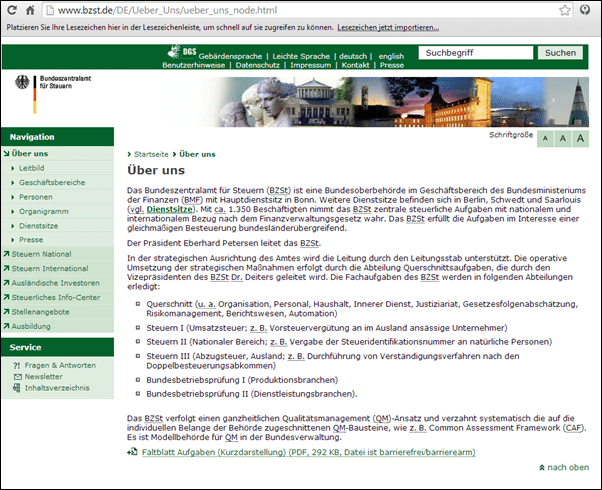
Task: Click the browser address bar URL
Action: (167, 10)
